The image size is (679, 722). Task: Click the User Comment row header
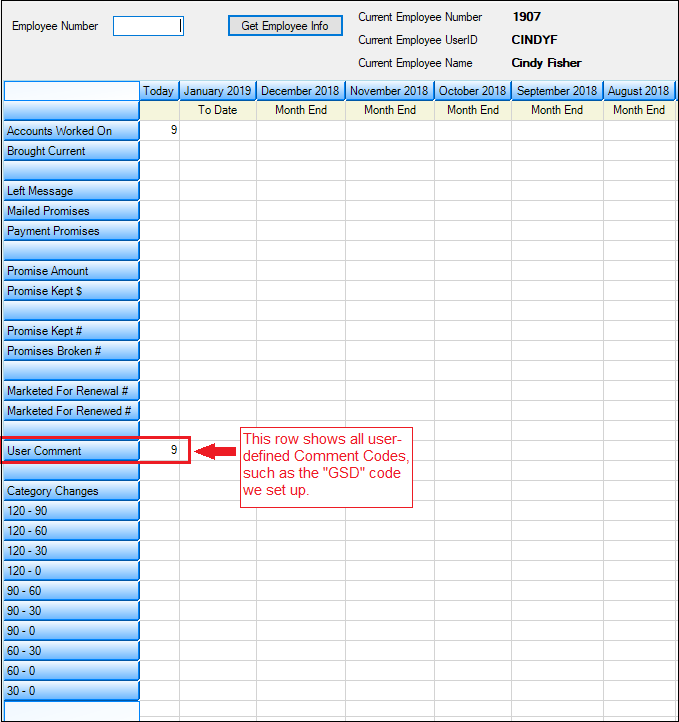(x=71, y=451)
